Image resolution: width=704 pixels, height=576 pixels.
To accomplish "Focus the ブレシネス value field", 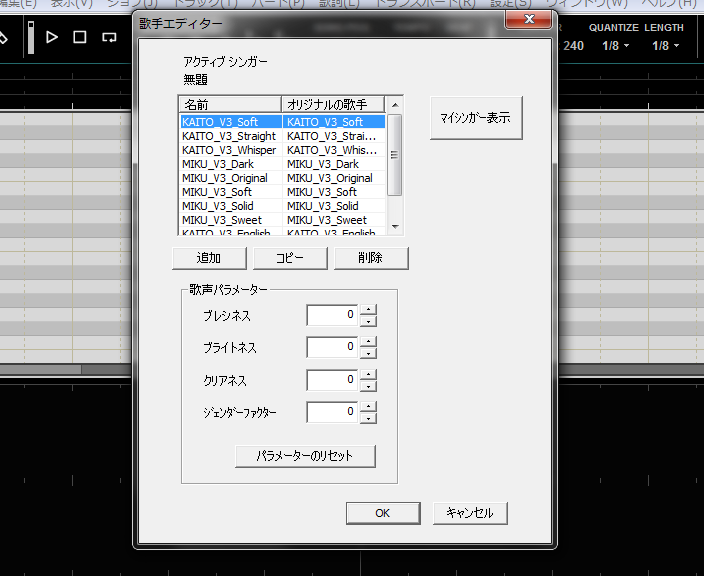I will tap(332, 315).
